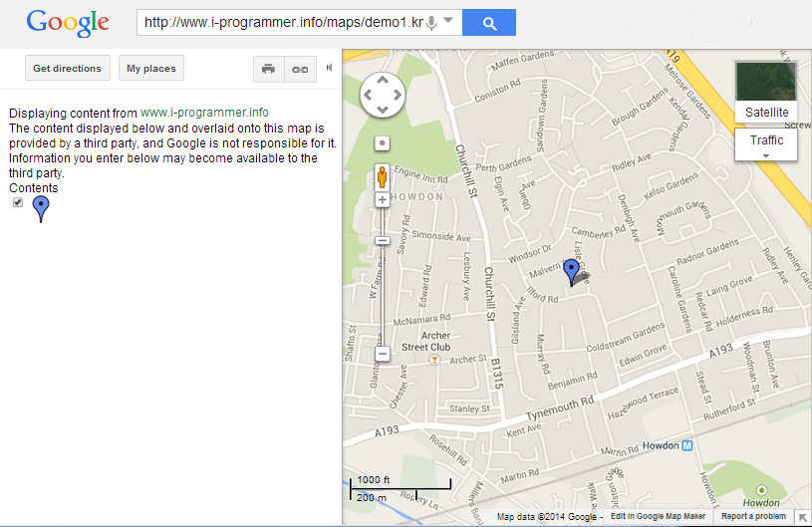Click the Tynemouth Rd label

click(560, 408)
